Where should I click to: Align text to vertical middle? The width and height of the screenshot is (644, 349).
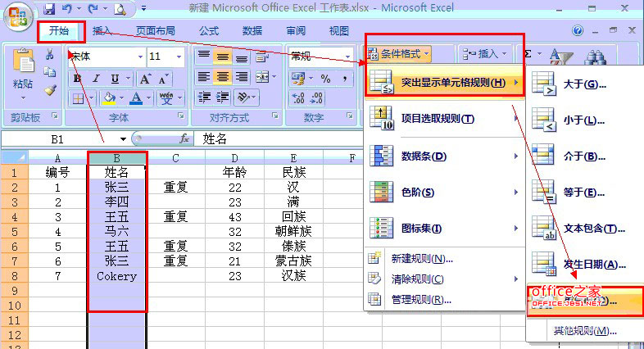[222, 57]
